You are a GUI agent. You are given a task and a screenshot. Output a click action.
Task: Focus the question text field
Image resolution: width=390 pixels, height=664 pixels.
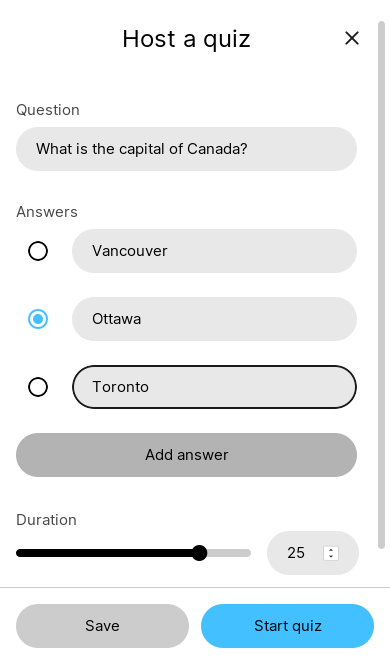[186, 149]
